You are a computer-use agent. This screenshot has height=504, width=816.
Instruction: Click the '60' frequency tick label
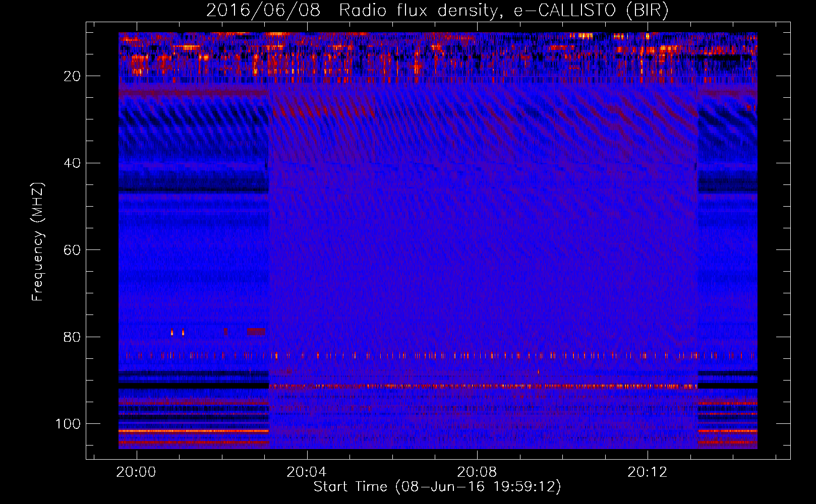(72, 250)
